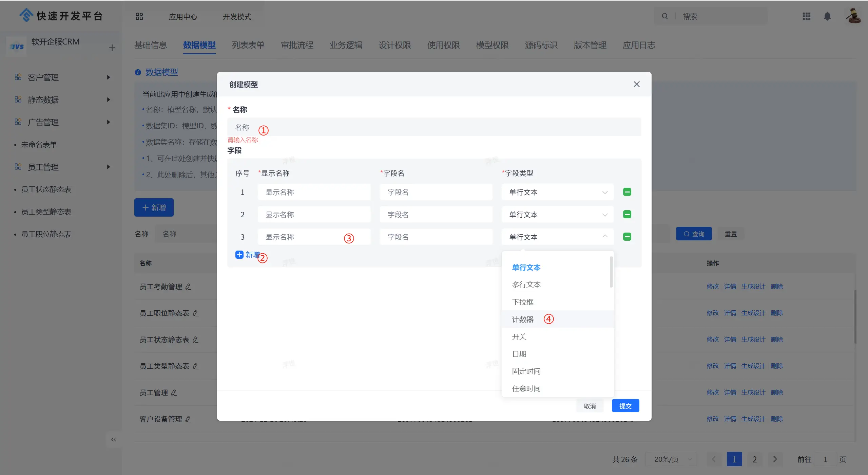Click the green remove icon on row 1

[627, 192]
